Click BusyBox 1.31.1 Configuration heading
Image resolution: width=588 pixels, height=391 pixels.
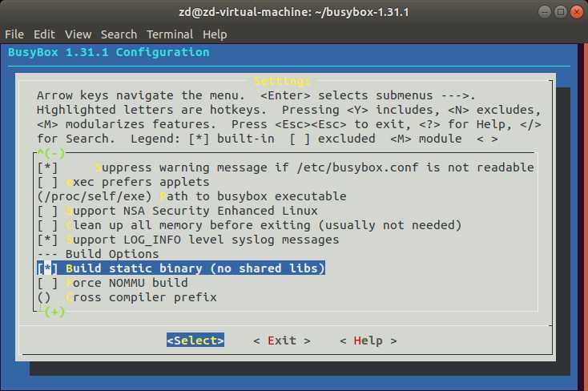(109, 52)
